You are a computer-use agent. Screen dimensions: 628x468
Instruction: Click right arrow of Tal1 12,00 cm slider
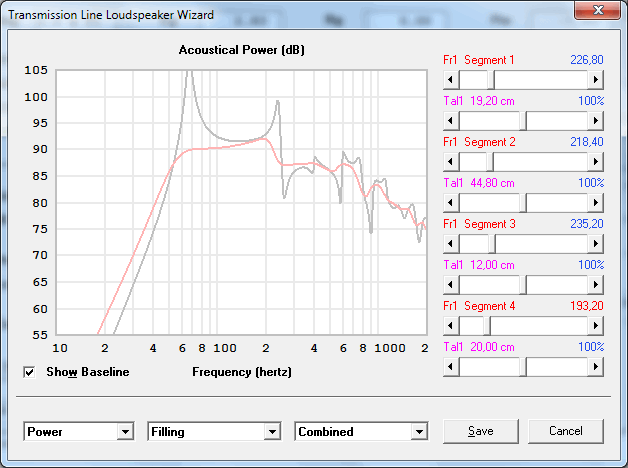point(596,285)
